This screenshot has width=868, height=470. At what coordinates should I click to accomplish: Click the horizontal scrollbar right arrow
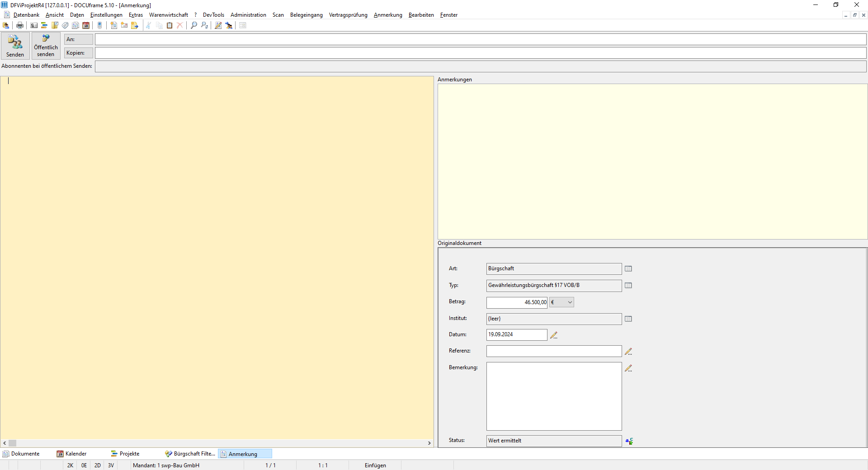[429, 443]
